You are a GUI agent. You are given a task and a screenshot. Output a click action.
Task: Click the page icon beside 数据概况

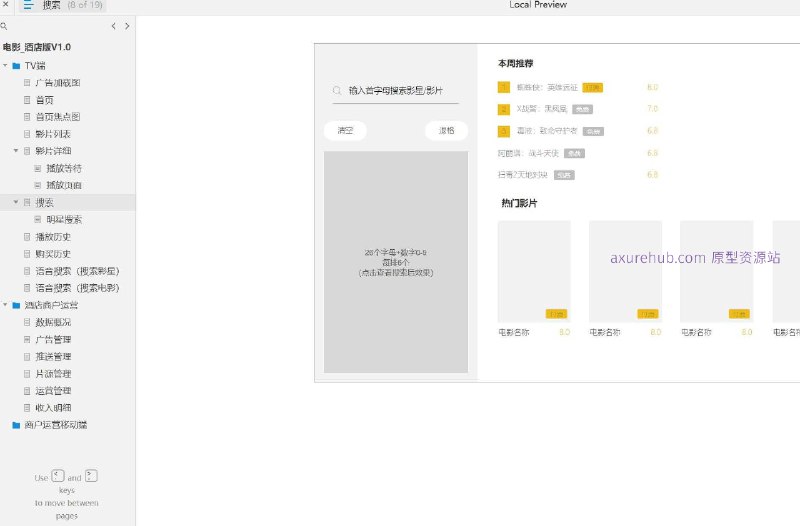coord(27,322)
